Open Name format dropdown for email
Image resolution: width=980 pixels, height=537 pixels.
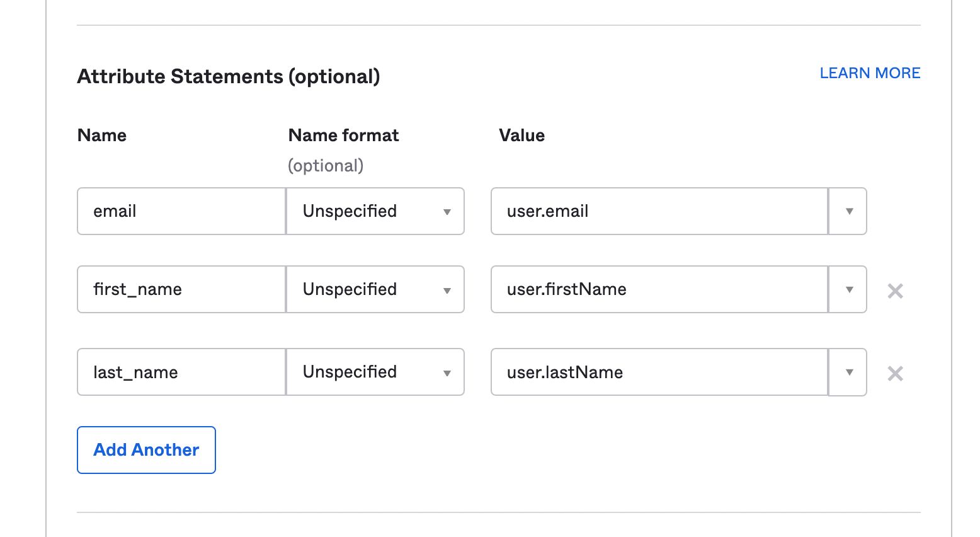[x=375, y=211]
